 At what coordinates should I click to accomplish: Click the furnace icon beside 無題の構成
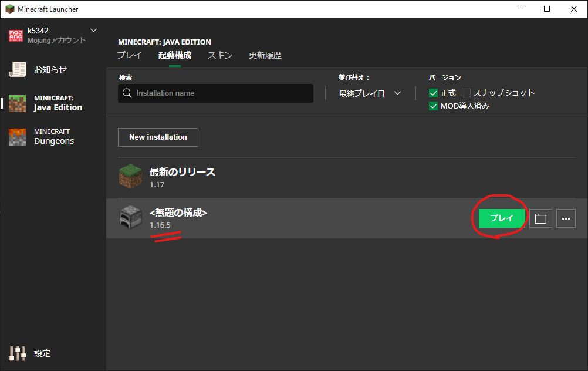(130, 217)
